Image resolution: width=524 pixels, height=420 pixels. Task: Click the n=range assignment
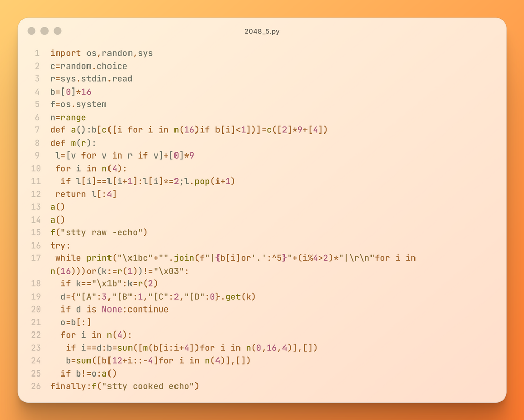coord(68,117)
